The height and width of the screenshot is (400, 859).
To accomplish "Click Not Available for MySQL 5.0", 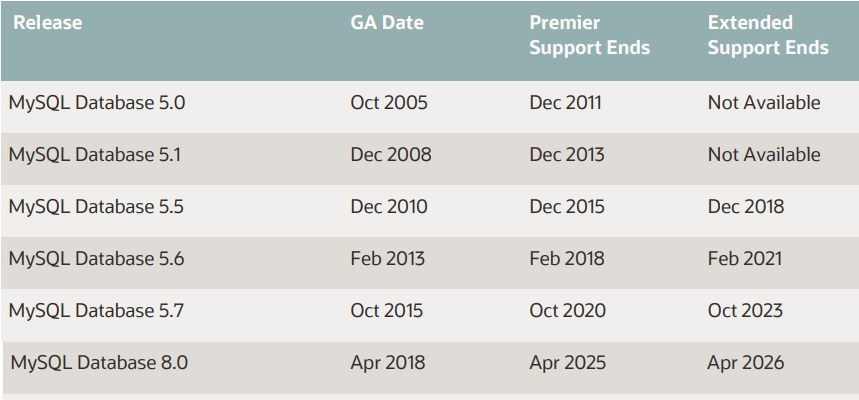I will [x=763, y=102].
